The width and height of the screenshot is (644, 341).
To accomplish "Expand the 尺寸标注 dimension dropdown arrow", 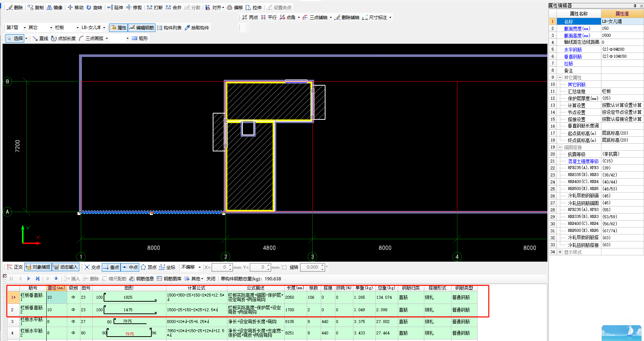I will pyautogui.click(x=391, y=18).
